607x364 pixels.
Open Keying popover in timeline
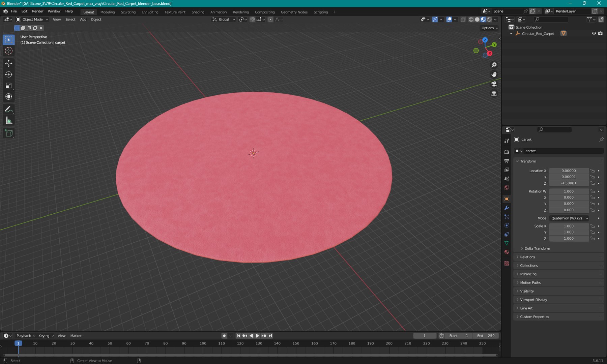pyautogui.click(x=46, y=336)
